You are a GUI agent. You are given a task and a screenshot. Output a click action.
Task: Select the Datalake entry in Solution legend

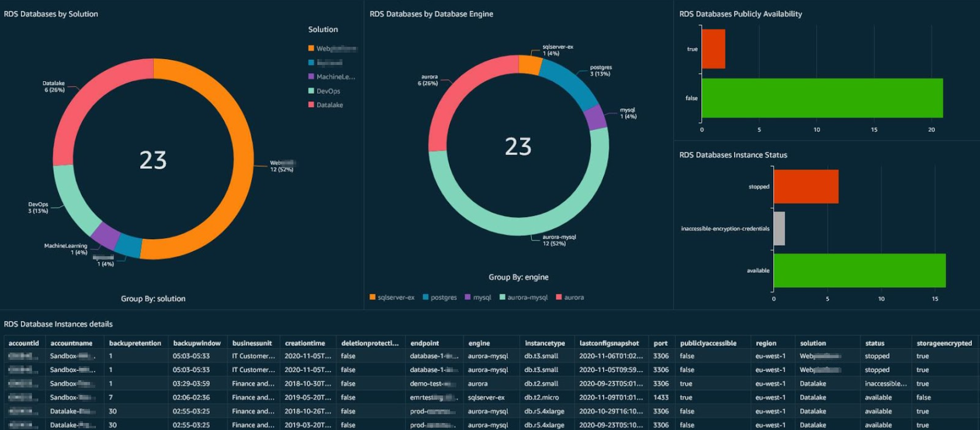tap(325, 105)
